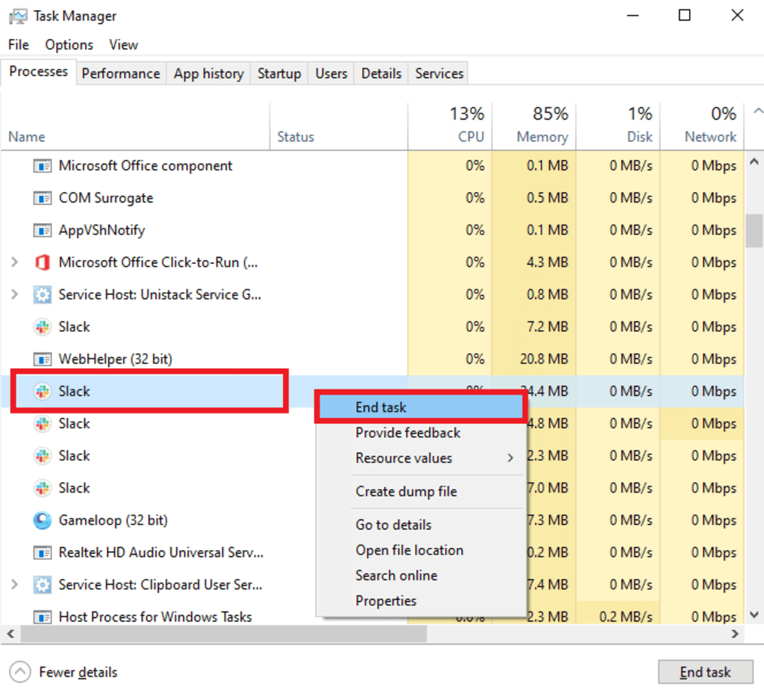The image size is (764, 700).
Task: Click the Gameloop (32 bit) blue icon
Action: (x=42, y=521)
